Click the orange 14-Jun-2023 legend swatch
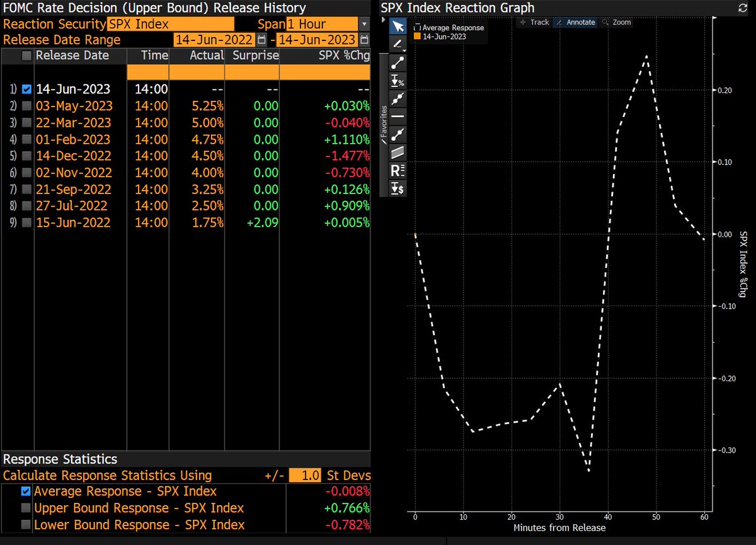 [416, 37]
